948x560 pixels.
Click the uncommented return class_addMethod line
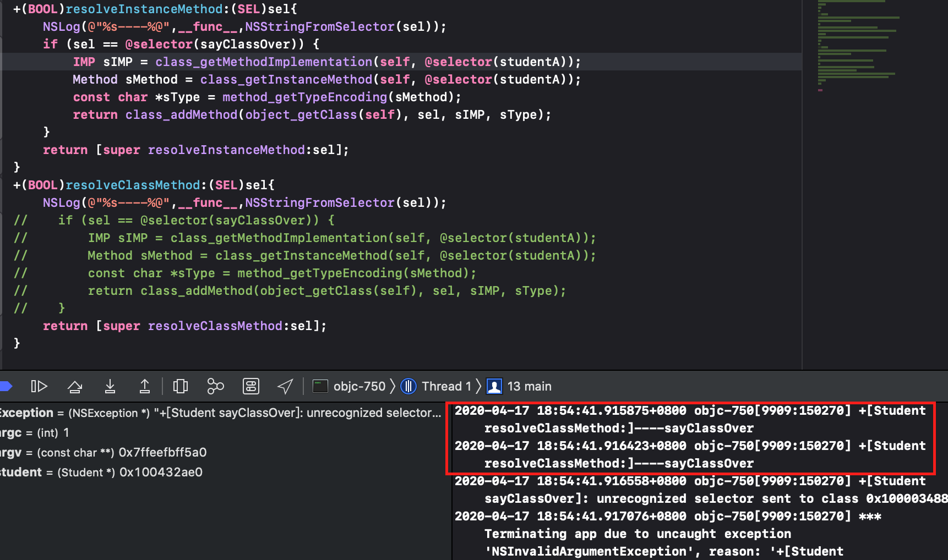point(312,114)
